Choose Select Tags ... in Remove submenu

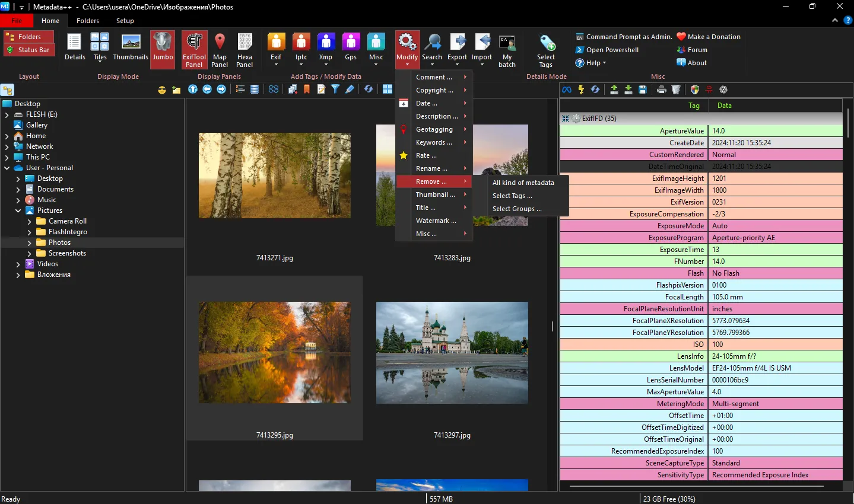point(512,196)
